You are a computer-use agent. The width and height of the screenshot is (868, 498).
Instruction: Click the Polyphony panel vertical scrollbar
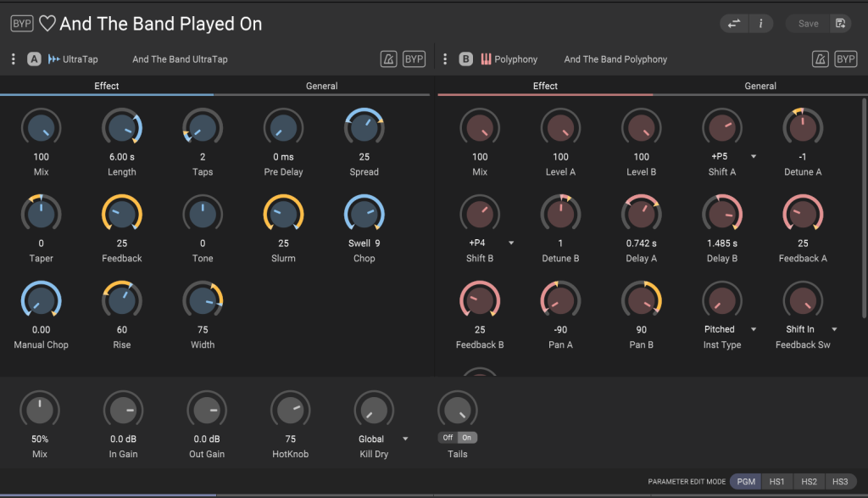864,209
